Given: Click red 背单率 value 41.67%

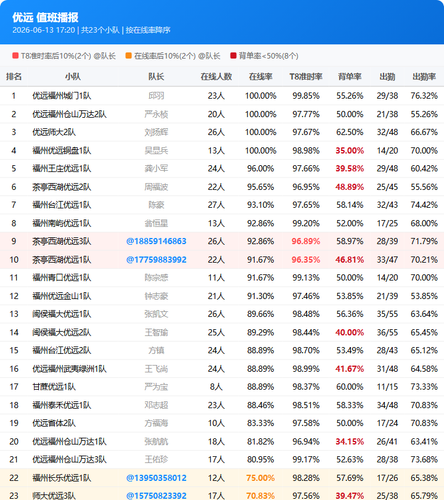Looking at the screenshot, I should [x=349, y=369].
